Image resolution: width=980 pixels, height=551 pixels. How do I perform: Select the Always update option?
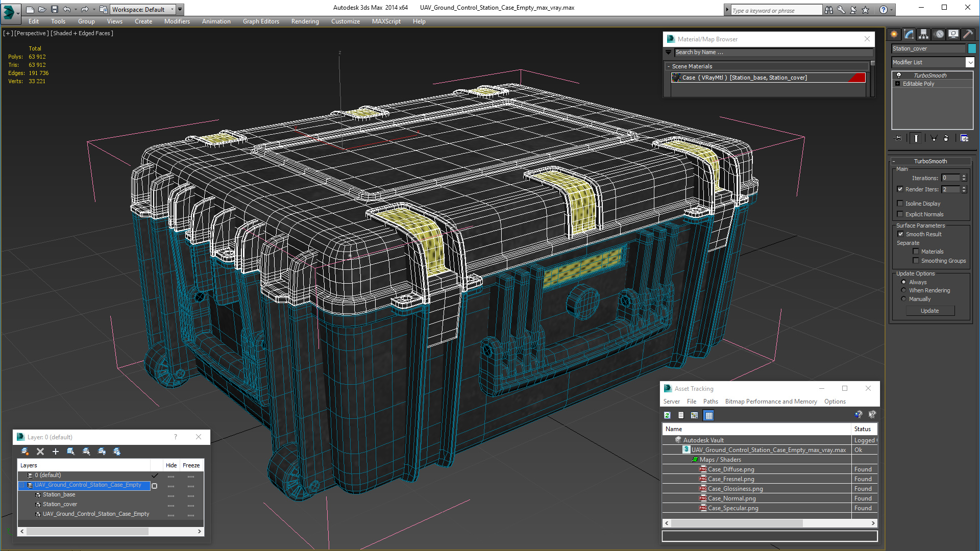(x=903, y=282)
